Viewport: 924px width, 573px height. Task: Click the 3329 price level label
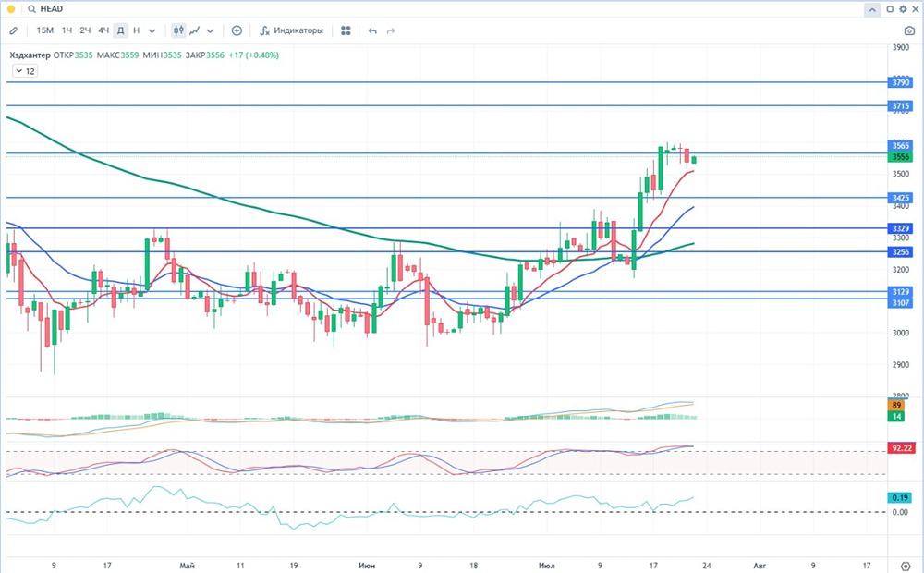[900, 228]
